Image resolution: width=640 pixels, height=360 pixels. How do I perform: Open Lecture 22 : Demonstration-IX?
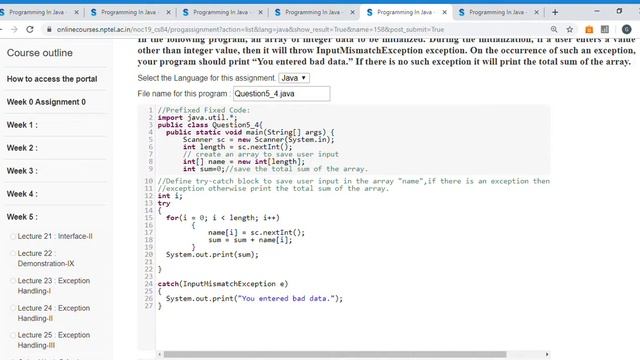tap(46, 258)
